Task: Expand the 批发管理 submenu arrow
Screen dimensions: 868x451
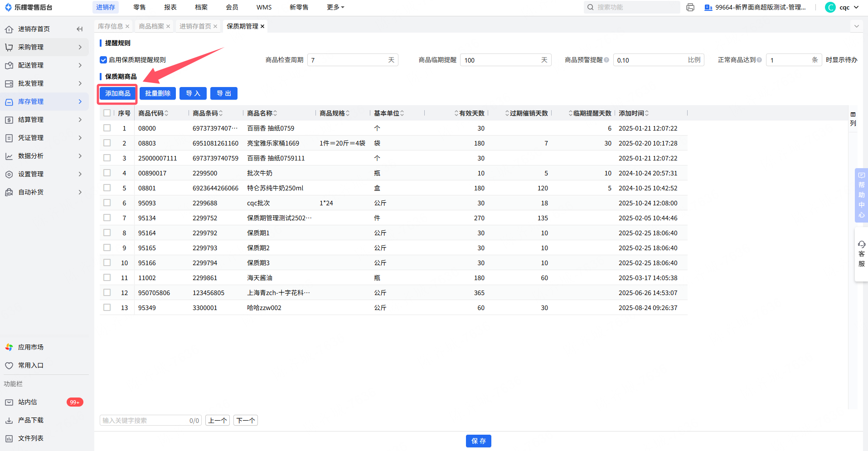Action: tap(80, 83)
